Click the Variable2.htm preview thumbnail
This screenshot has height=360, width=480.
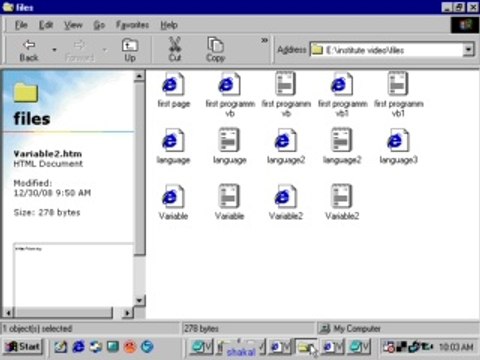(73, 275)
